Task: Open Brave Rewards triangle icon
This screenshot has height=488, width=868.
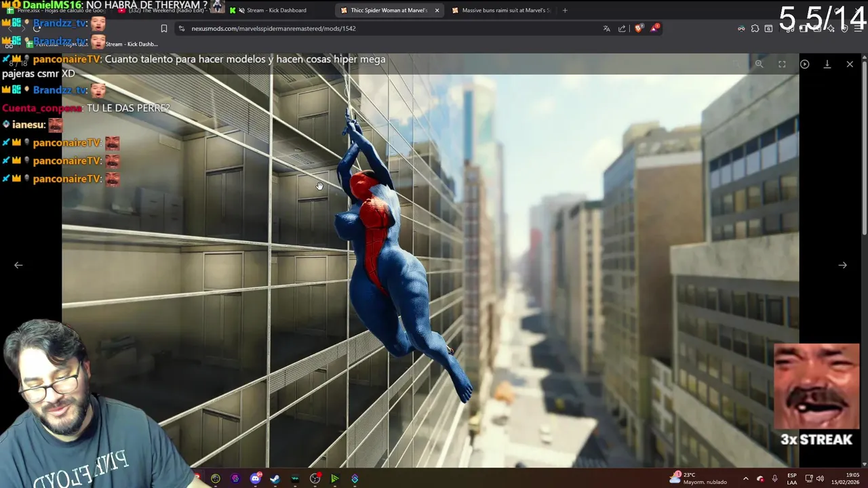Action: [655, 28]
